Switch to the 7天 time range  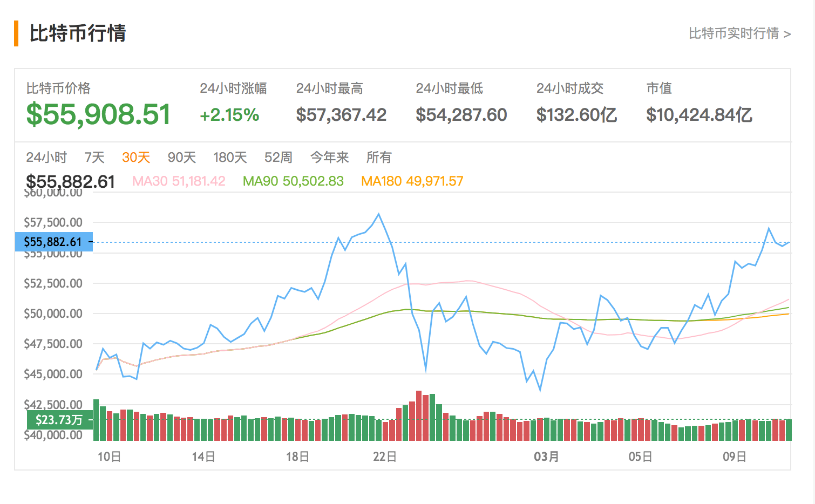coord(94,157)
